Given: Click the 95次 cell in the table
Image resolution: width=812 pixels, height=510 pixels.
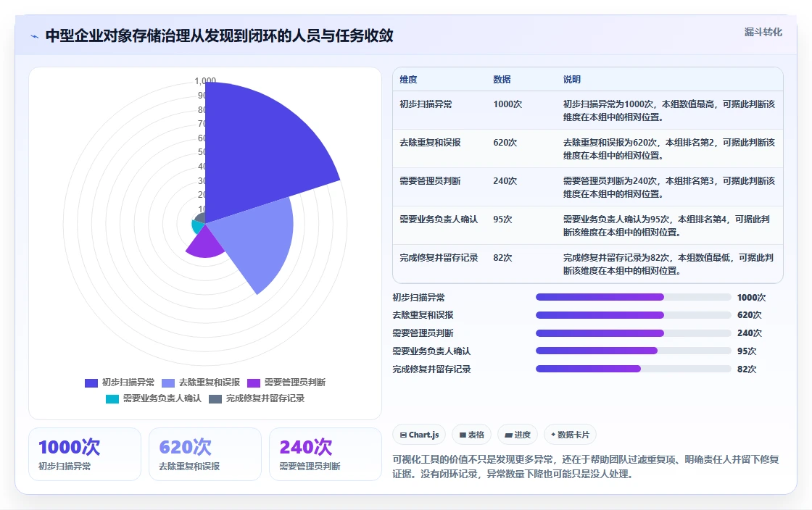Looking at the screenshot, I should pyautogui.click(x=502, y=220).
